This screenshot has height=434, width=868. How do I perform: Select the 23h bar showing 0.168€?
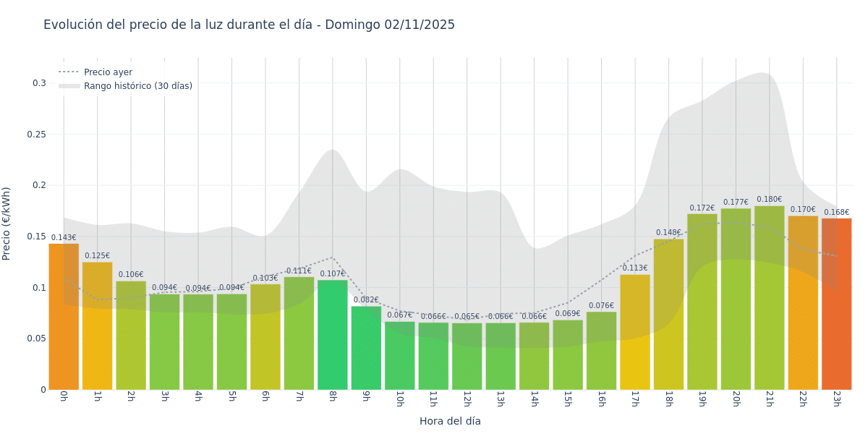836,304
